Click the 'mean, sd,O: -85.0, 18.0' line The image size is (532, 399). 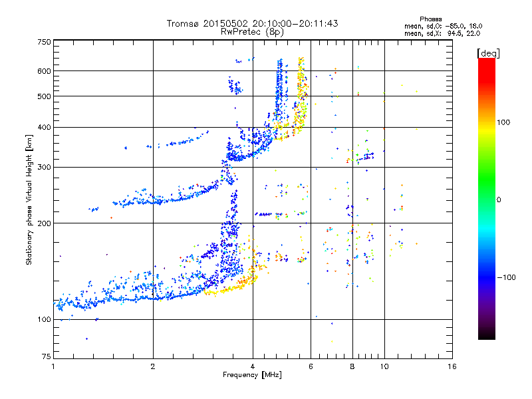coord(443,26)
